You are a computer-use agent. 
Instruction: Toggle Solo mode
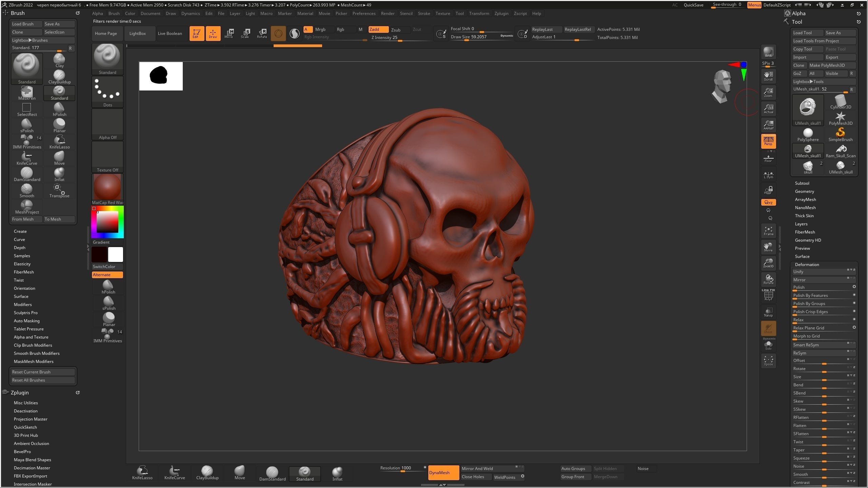click(768, 344)
